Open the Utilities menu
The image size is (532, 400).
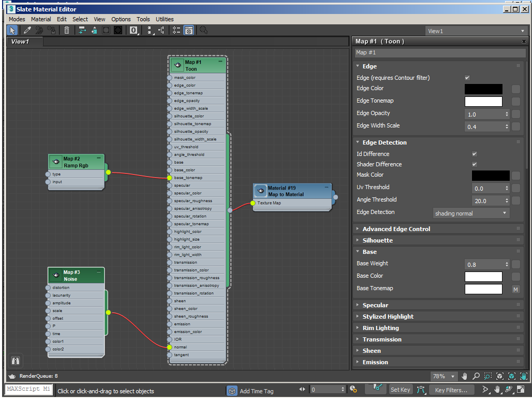click(x=165, y=19)
